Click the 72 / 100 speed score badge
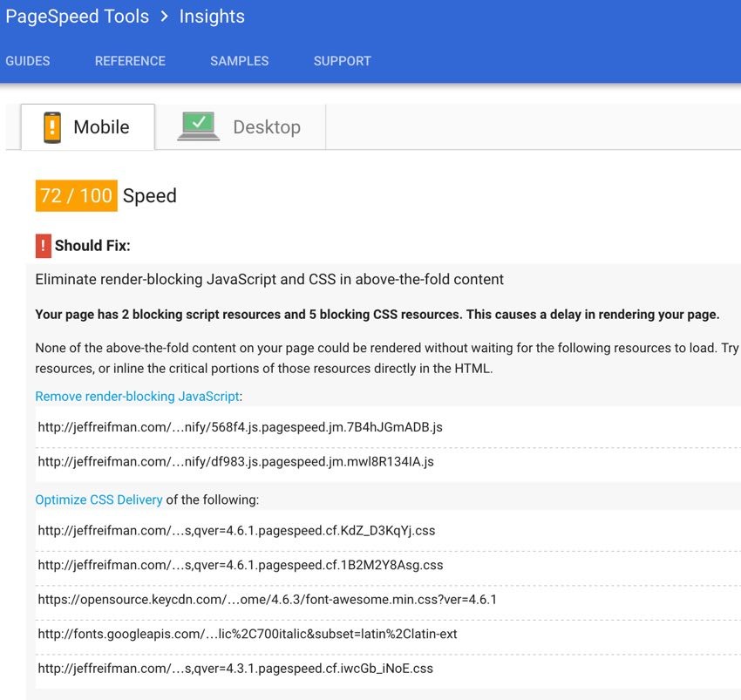This screenshot has height=700, width=741. click(76, 195)
